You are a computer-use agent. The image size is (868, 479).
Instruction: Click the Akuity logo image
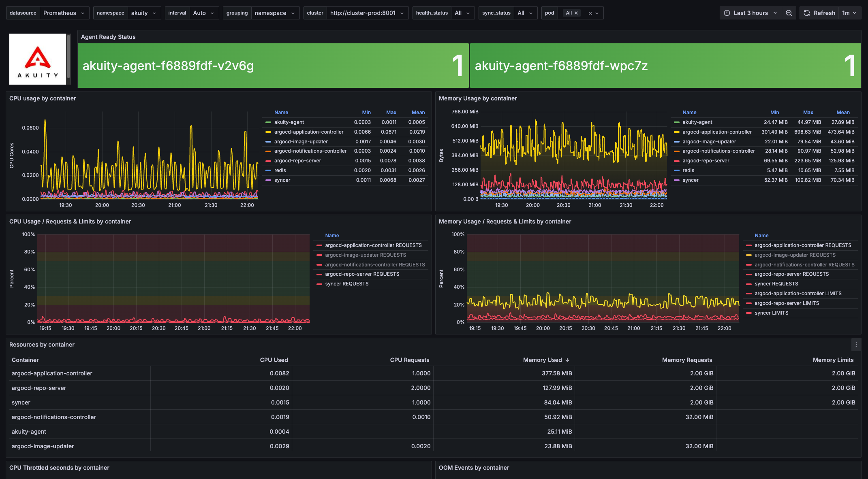pos(38,59)
